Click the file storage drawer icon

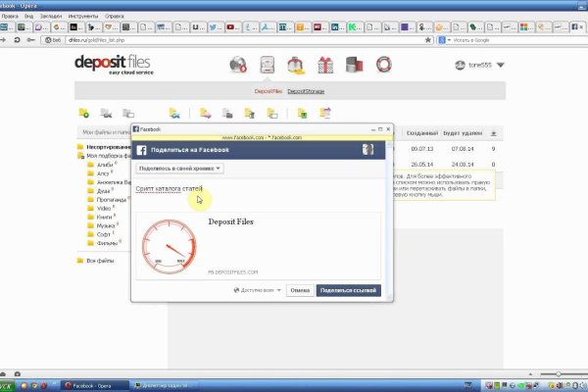[x=267, y=66]
